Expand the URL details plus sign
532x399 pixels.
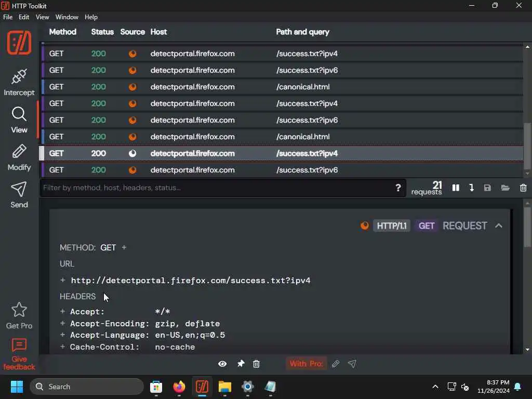62,280
